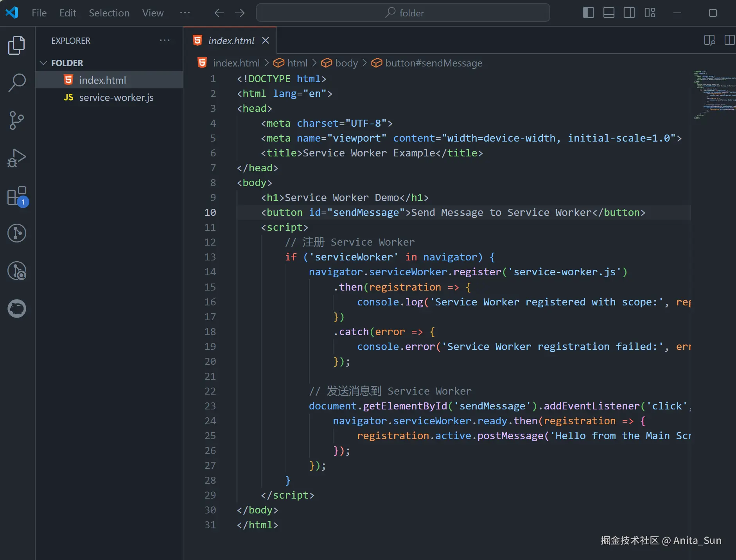Open the Search view in activity bar

[17, 83]
